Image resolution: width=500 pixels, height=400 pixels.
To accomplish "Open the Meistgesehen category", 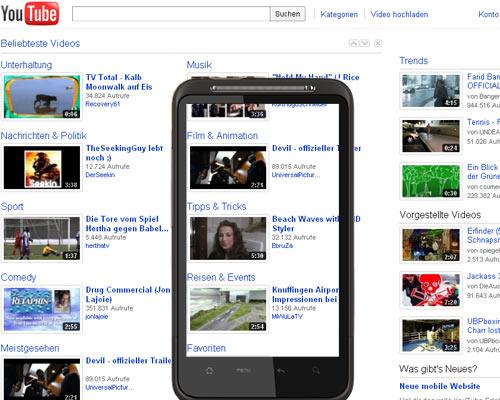I will click(x=30, y=348).
